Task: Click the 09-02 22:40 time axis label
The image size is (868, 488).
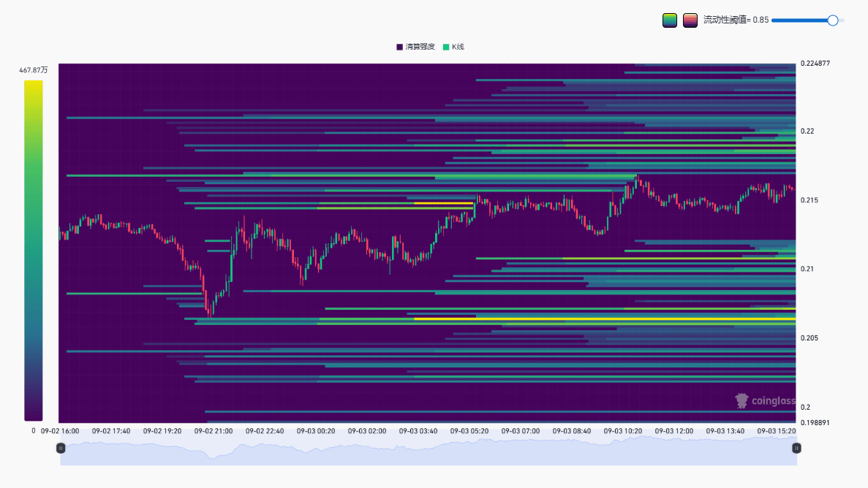Action: pyautogui.click(x=265, y=431)
